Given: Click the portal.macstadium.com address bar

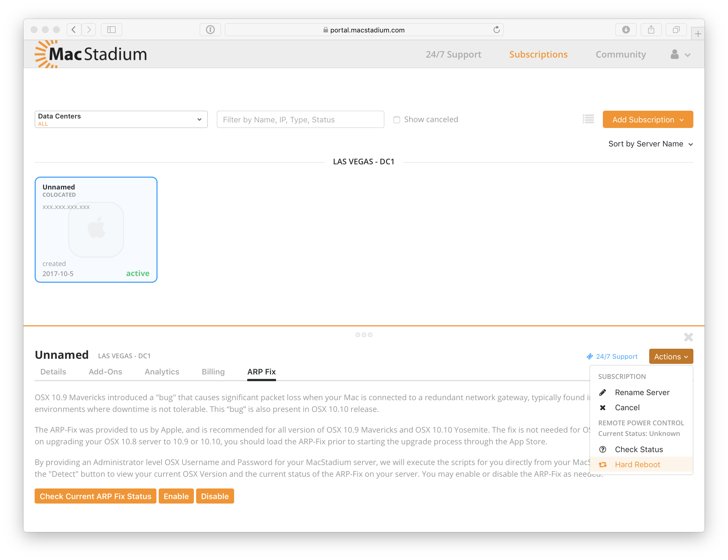Looking at the screenshot, I should 364,30.
